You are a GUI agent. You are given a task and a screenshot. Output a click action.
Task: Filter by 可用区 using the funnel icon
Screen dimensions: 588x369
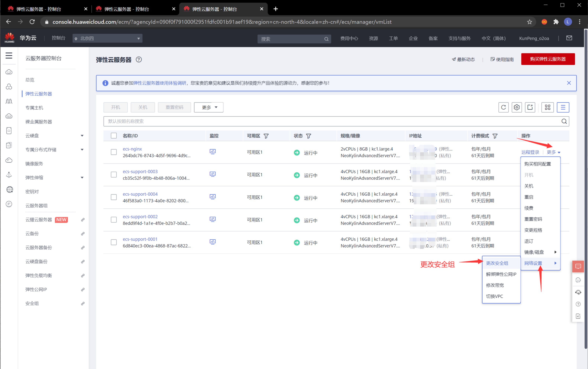pos(266,136)
